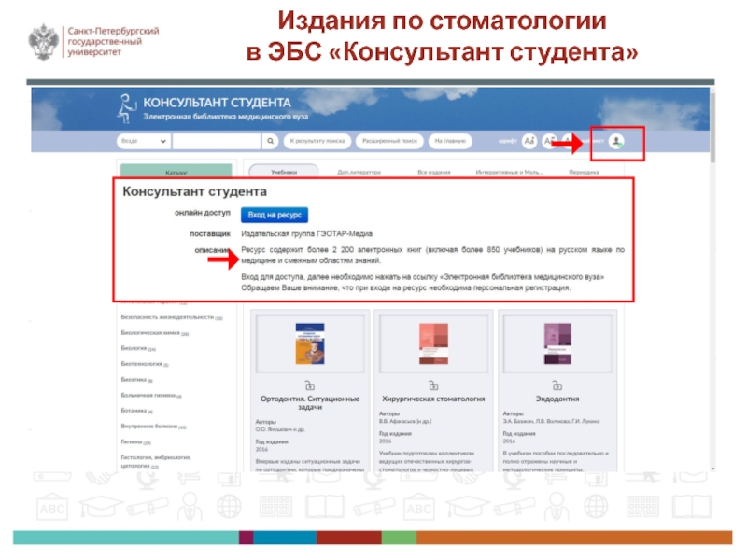Select the Ботаника category

(x=136, y=411)
